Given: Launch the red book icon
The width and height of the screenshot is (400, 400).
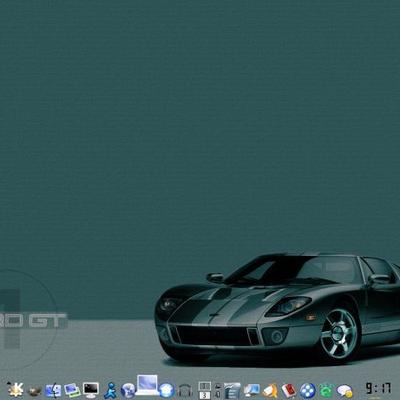Looking at the screenshot, I should point(289,390).
